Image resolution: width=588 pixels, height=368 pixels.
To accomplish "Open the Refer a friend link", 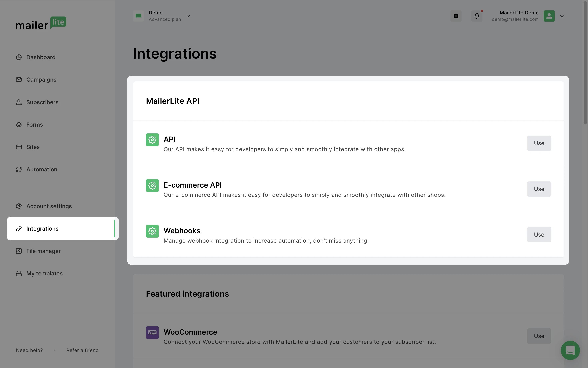I will tap(82, 350).
